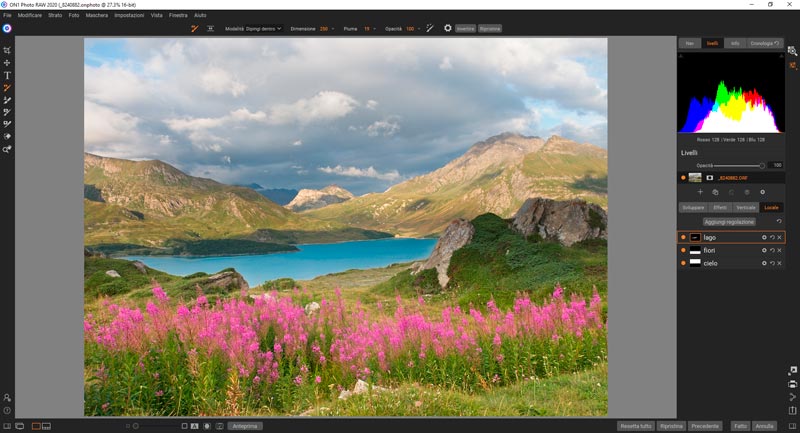Switch to Browse module icon at right edge

[792, 51]
